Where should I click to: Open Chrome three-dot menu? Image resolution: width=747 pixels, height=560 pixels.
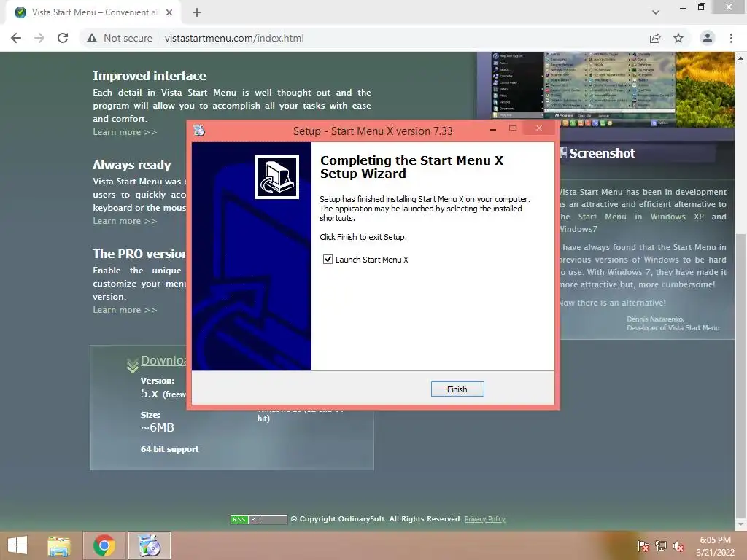tap(731, 38)
